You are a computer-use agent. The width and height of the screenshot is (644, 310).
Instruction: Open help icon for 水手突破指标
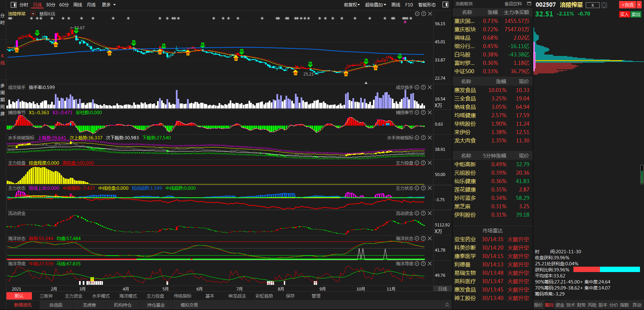tap(423, 138)
